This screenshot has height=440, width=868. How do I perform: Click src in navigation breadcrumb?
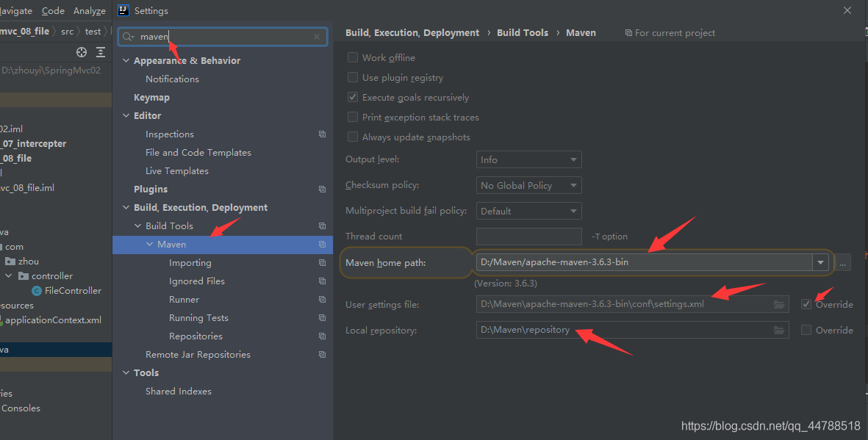67,32
